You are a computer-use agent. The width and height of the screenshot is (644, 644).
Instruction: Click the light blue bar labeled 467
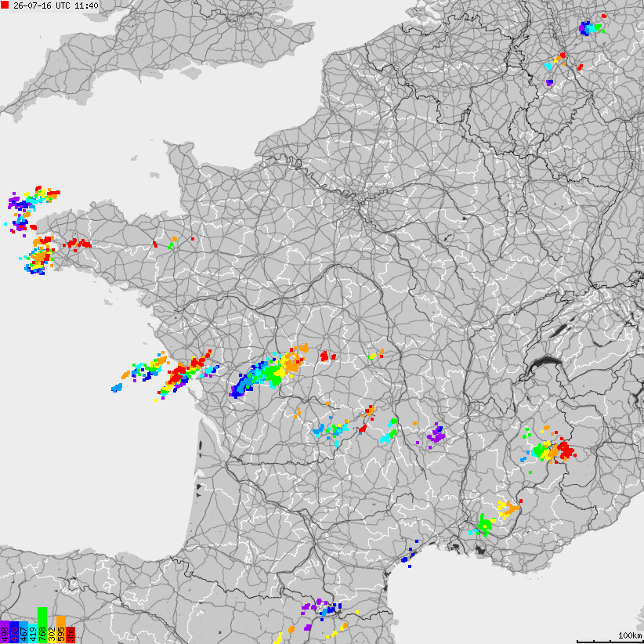[24, 633]
